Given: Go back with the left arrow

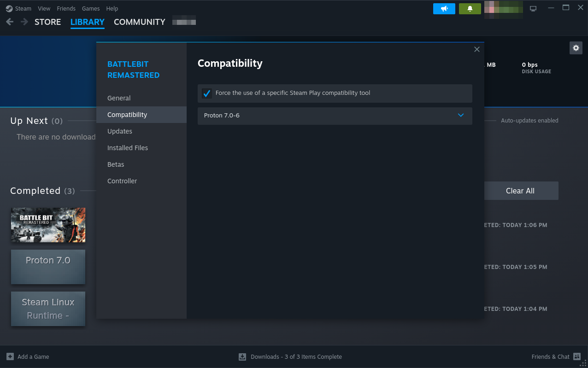Looking at the screenshot, I should (x=10, y=22).
